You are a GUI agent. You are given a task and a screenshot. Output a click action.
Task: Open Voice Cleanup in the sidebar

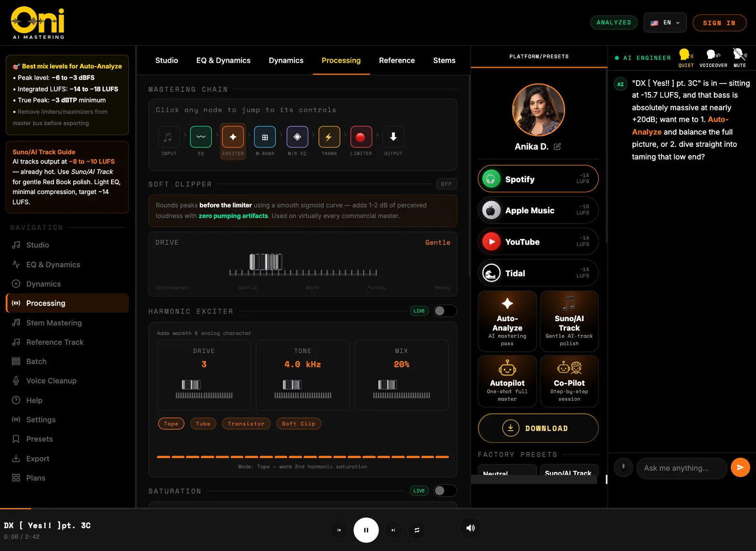coord(67,381)
